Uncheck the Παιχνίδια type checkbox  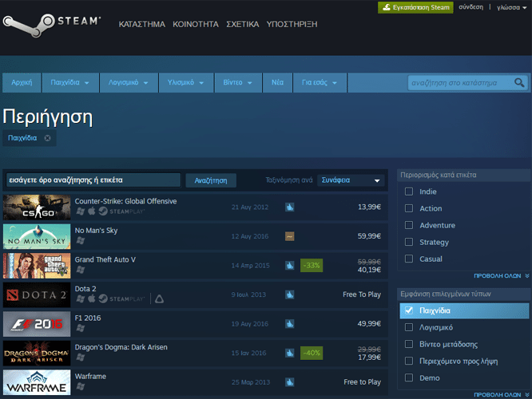409,310
